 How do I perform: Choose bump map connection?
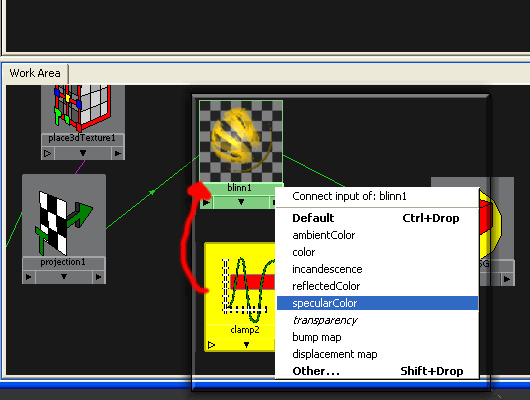click(377, 337)
